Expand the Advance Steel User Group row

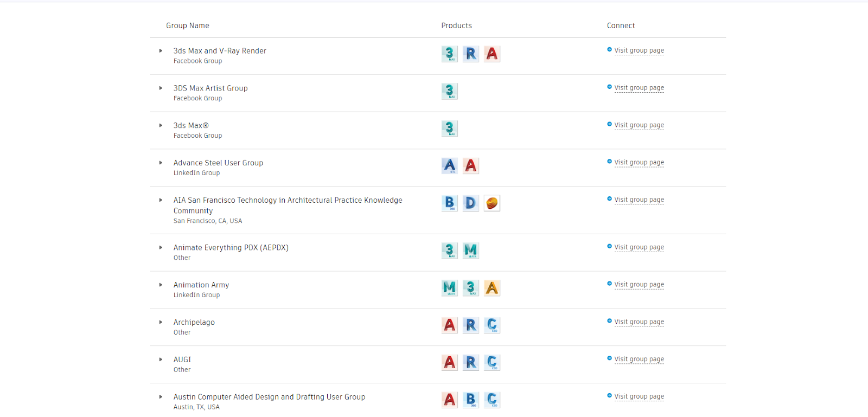click(161, 163)
